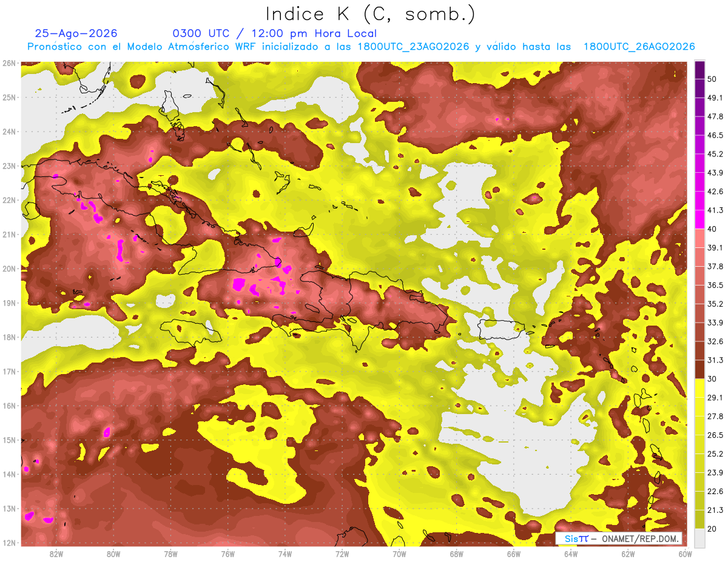Screen dimensions: 728x562
Task: Click the '1800UTC_26AGO2026' valid-until time in subtitle
Action: click(x=639, y=47)
